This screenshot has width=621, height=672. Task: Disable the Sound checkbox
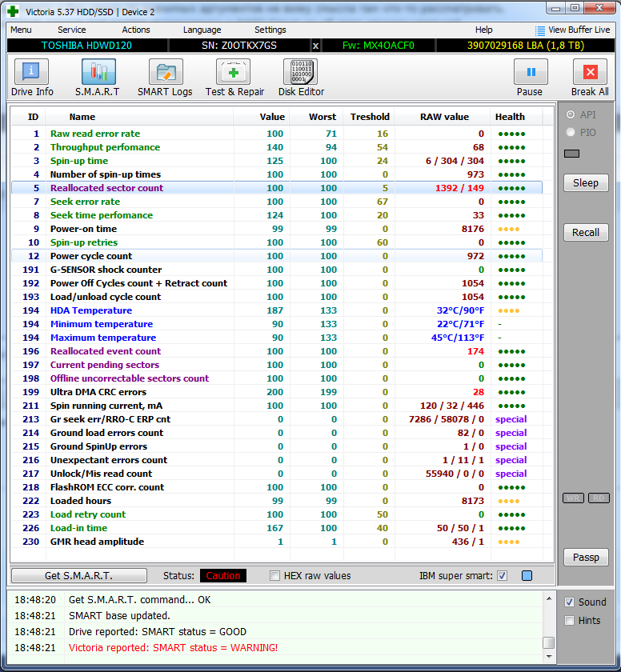pos(569,602)
